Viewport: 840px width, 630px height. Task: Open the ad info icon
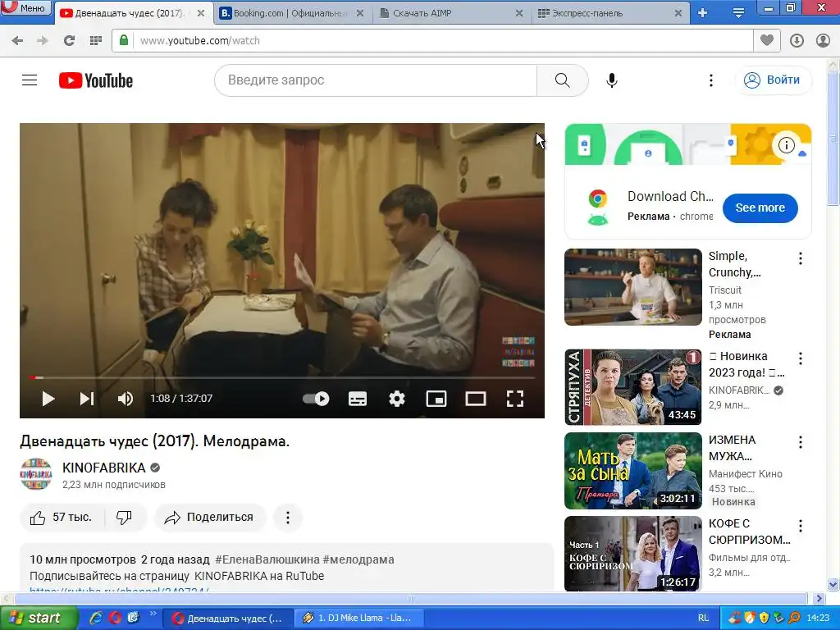(786, 144)
